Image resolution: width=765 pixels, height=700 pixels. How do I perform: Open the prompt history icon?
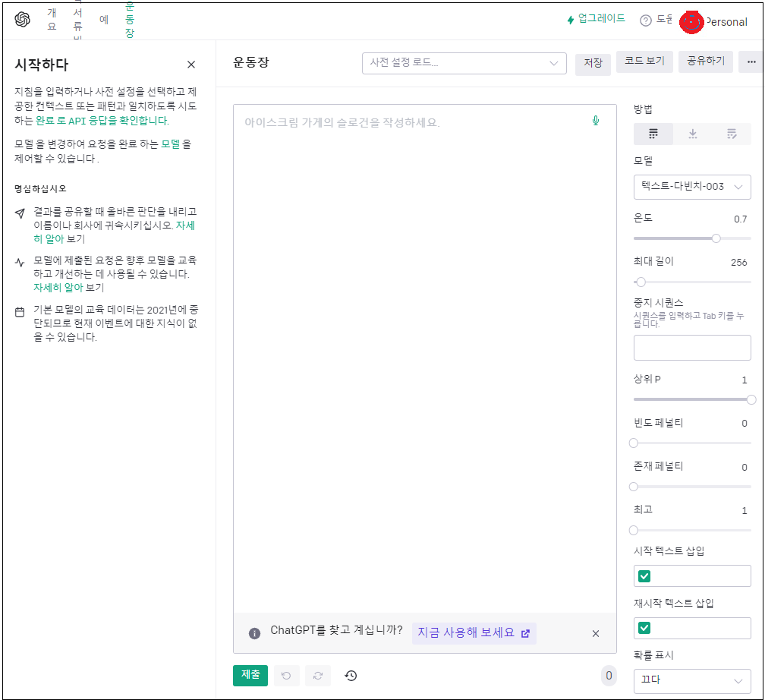click(351, 675)
